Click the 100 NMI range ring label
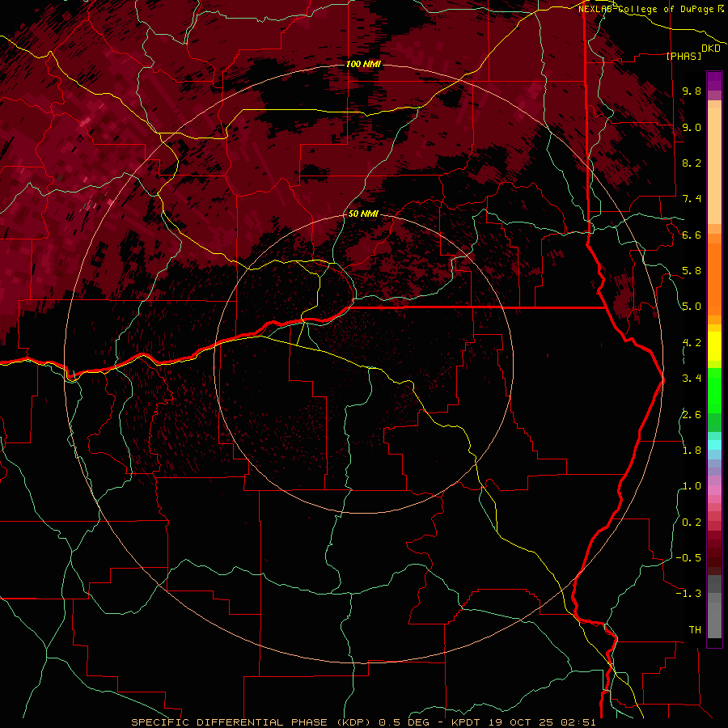Image resolution: width=728 pixels, height=728 pixels. click(x=363, y=64)
